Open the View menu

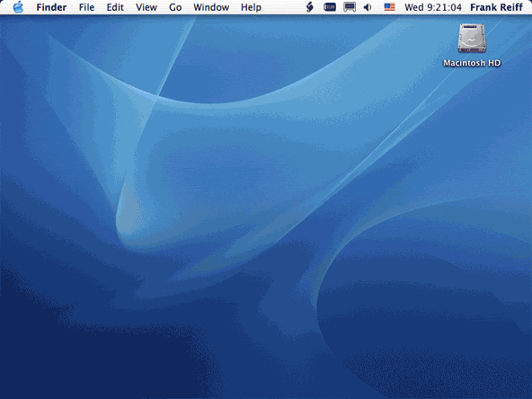tap(146, 7)
